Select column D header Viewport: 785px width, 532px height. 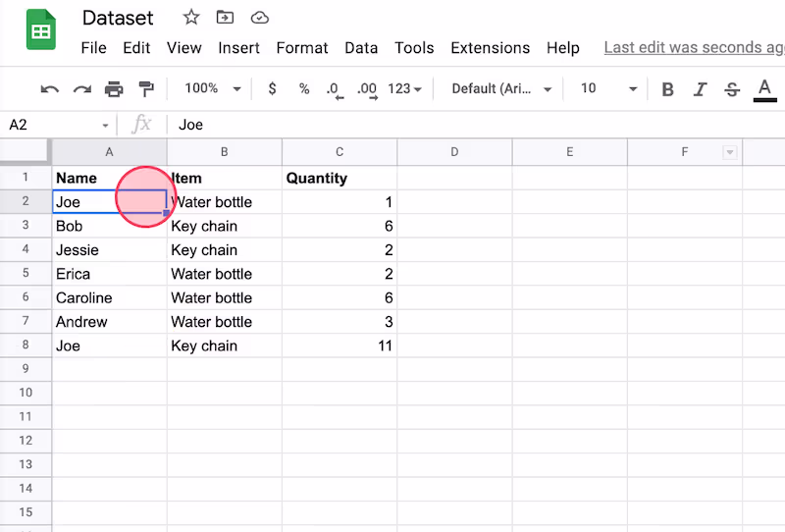coord(454,152)
